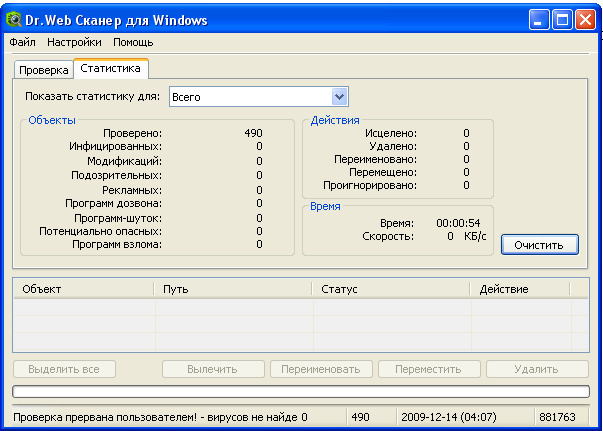Click the status bar count 490
This screenshot has height=431, width=603.
(360, 417)
